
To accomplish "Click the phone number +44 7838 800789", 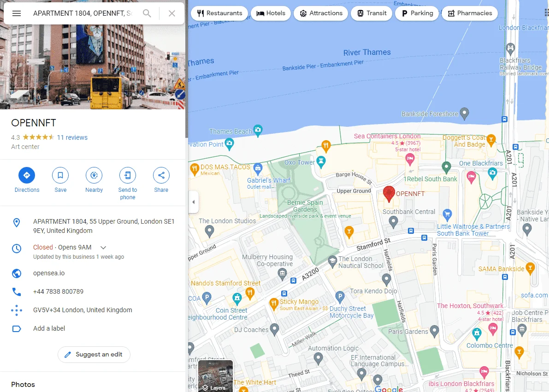I will coord(58,291).
